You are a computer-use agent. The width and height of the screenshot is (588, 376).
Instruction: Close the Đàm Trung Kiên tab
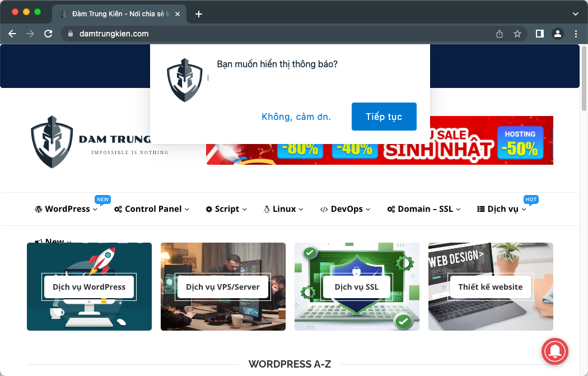(x=178, y=14)
